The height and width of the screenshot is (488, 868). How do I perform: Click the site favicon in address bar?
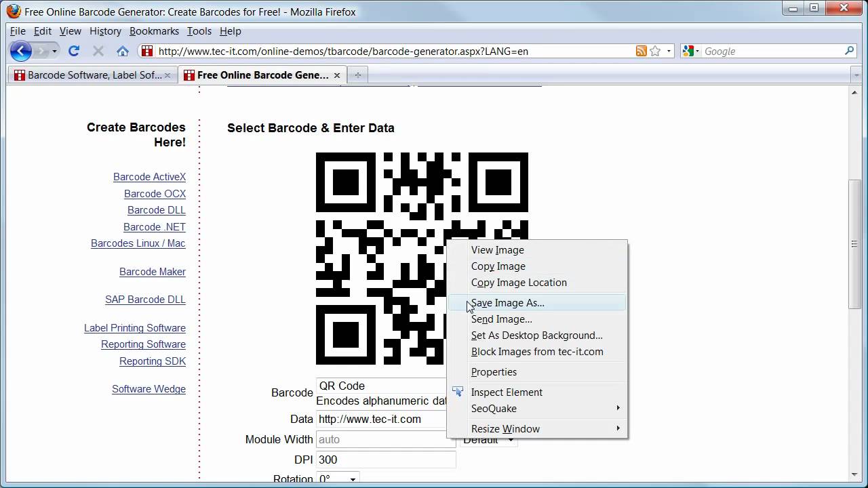(147, 51)
